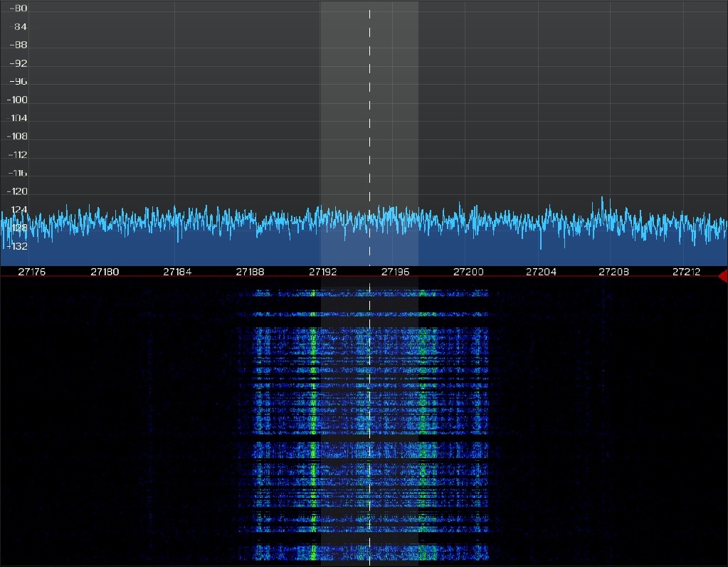
Task: Click the 27196 frequency axis label
Action: click(395, 272)
